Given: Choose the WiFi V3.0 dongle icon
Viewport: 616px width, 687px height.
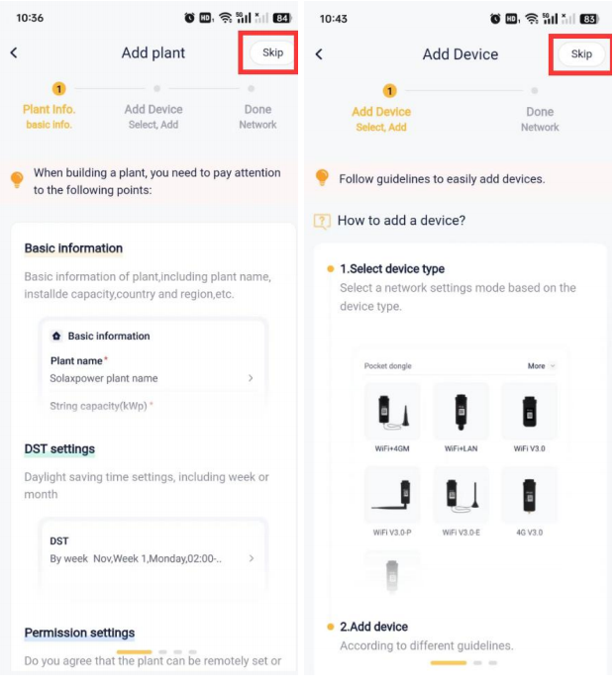Looking at the screenshot, I should (x=529, y=411).
